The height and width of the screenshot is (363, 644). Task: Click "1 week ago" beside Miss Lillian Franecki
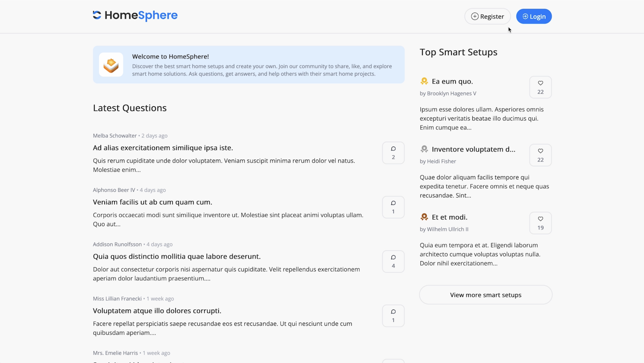160,299
